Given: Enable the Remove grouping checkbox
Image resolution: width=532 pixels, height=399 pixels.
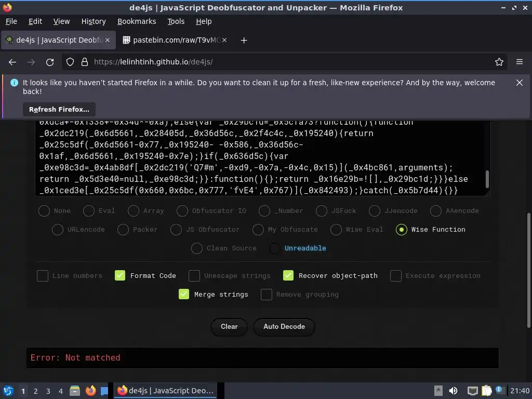Looking at the screenshot, I should pyautogui.click(x=267, y=294).
